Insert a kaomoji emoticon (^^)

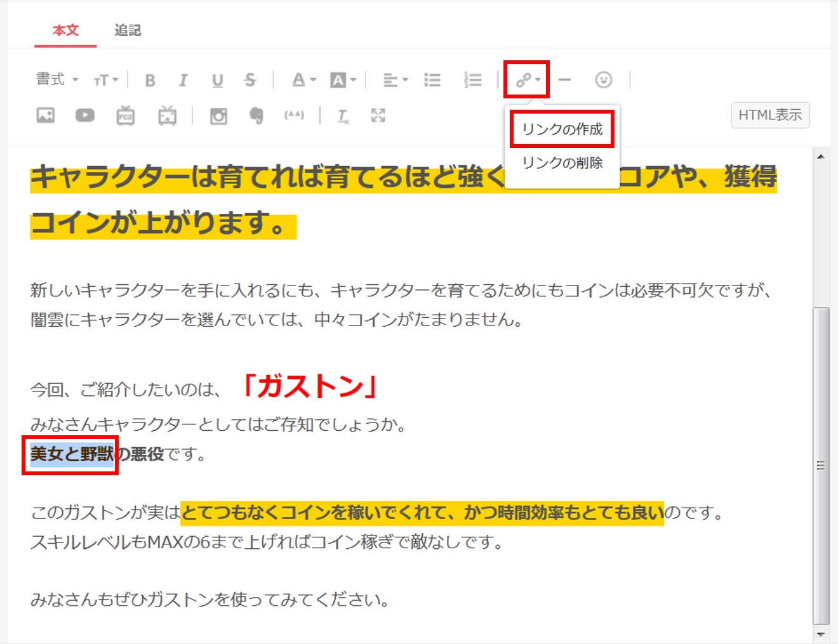(x=294, y=115)
